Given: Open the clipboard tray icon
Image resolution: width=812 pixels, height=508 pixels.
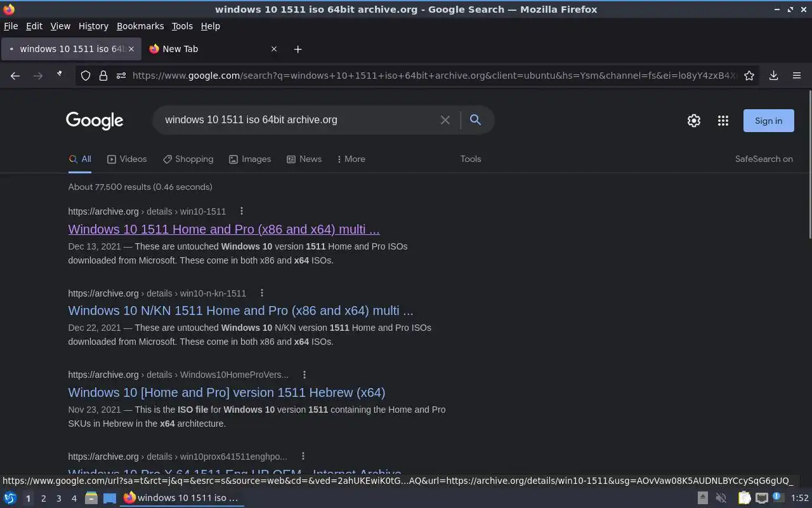Looking at the screenshot, I should (744, 498).
